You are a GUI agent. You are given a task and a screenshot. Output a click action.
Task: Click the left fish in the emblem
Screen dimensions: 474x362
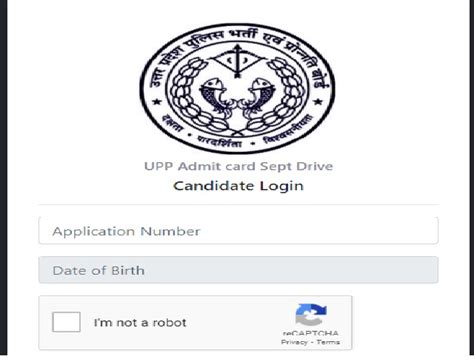[x=215, y=97]
